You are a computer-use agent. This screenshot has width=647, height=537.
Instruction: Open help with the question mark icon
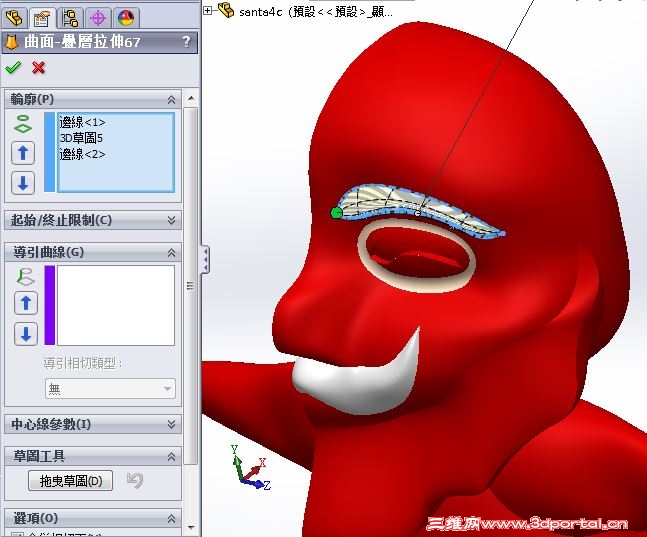pyautogui.click(x=187, y=41)
